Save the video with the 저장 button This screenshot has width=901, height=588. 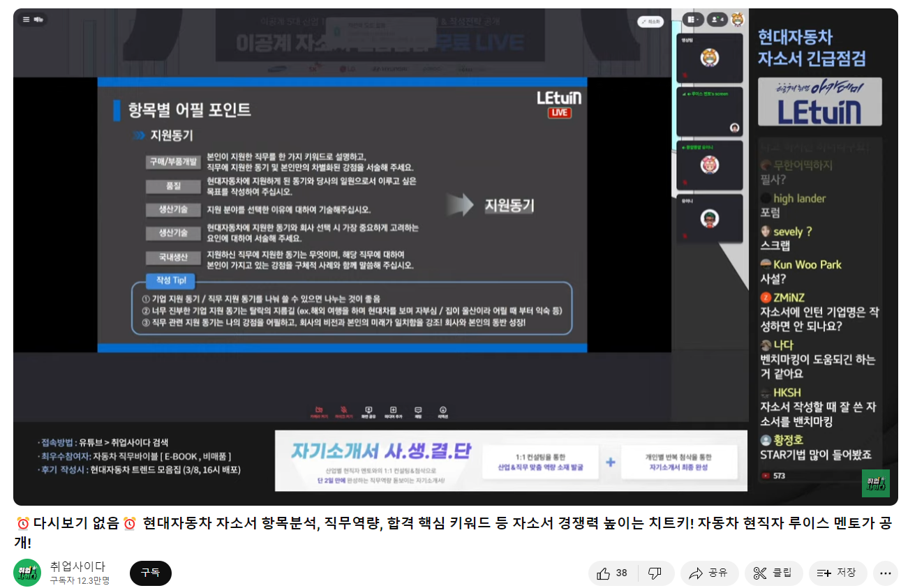[x=837, y=573]
